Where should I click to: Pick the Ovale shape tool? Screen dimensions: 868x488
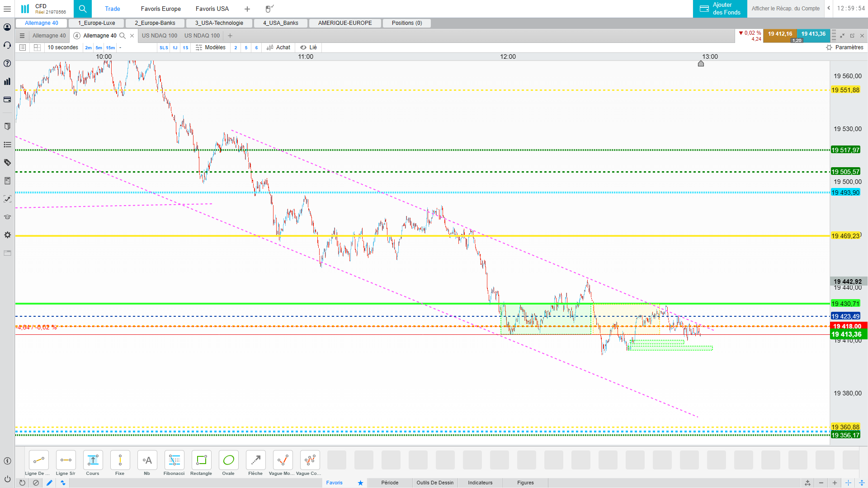coord(228,460)
